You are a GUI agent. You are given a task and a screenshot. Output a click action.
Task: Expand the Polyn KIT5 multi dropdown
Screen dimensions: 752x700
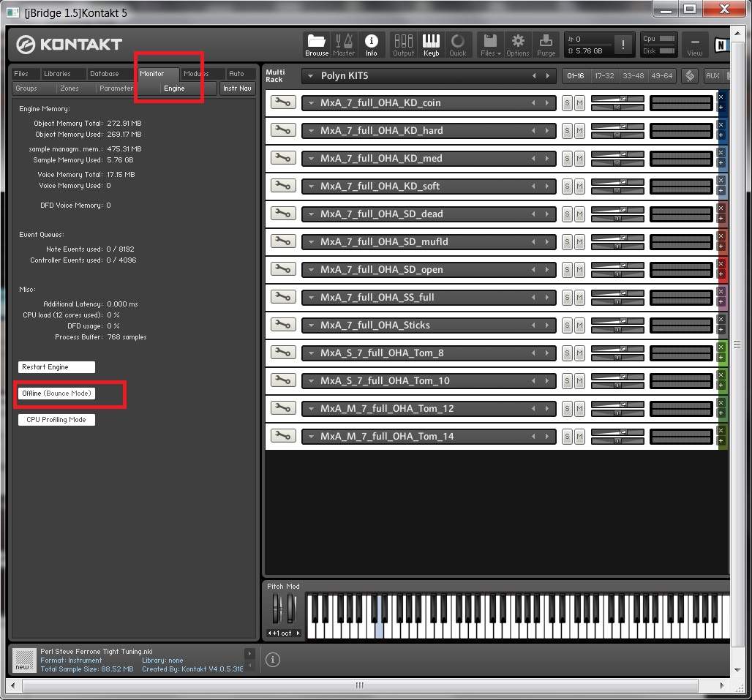pos(311,76)
